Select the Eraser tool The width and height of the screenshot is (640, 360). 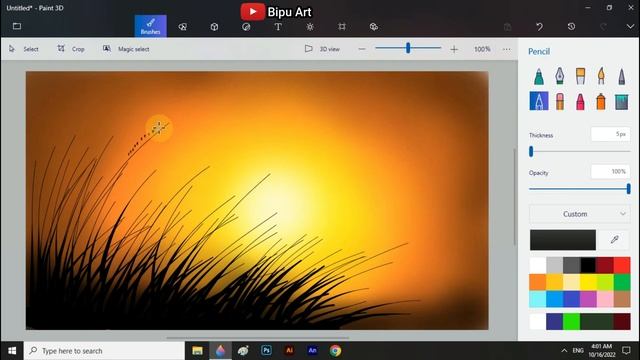560,102
